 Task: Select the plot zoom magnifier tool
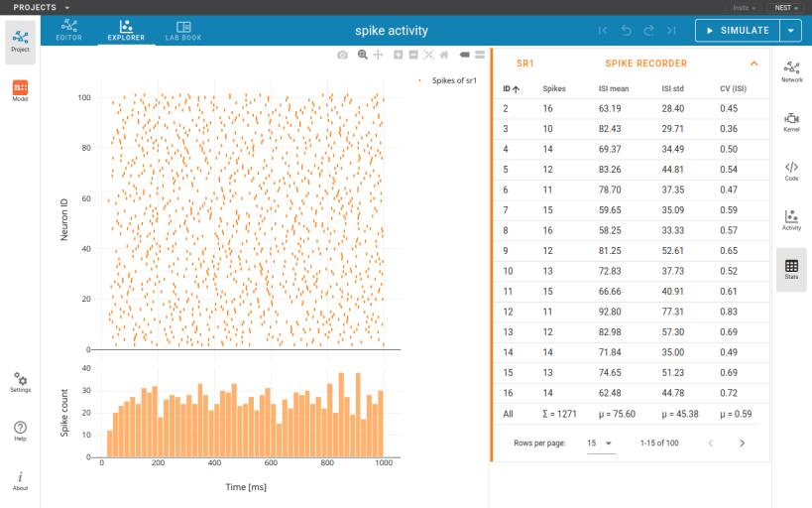(x=363, y=55)
